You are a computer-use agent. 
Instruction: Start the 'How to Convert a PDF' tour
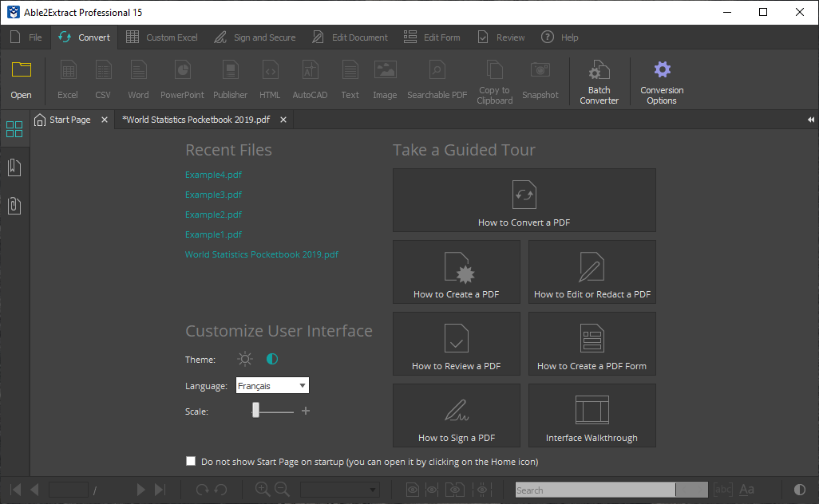point(524,199)
